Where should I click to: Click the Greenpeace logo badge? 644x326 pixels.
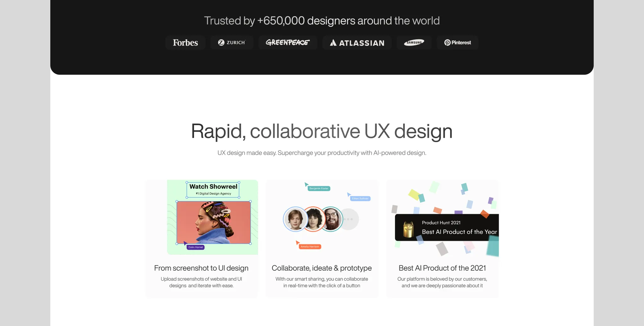(x=287, y=42)
